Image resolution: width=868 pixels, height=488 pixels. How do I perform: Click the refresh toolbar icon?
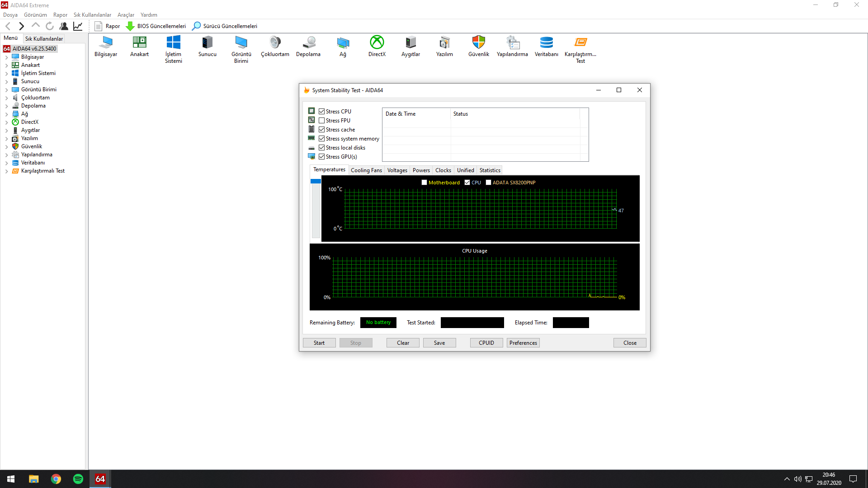click(50, 26)
